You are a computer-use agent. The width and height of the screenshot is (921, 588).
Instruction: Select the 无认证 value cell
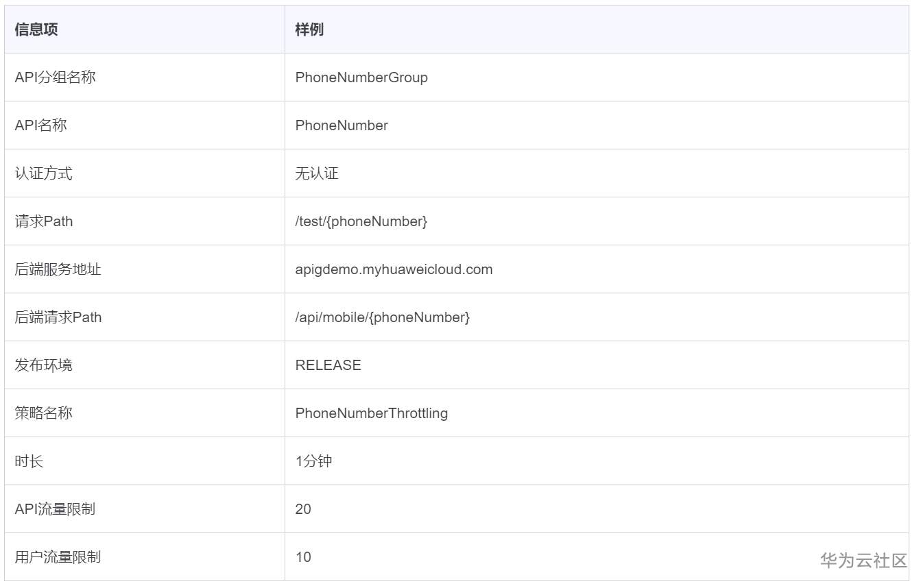click(317, 173)
